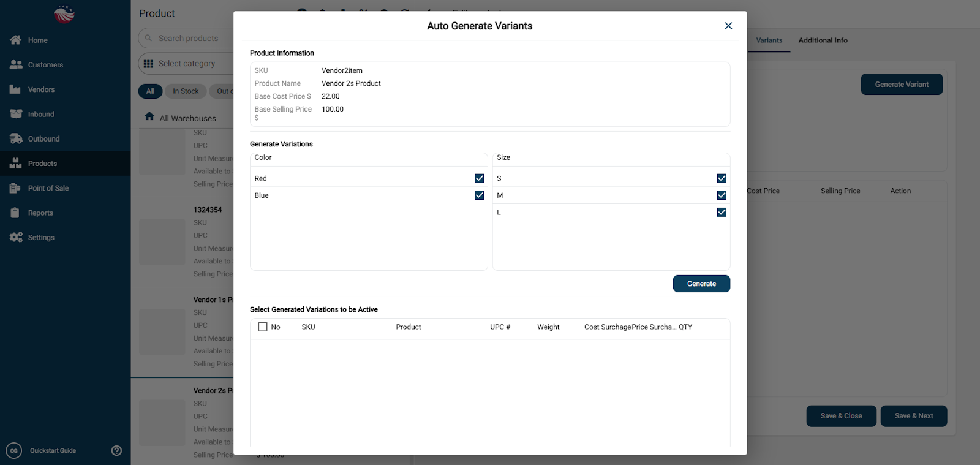
Task: Click the Point of Sale icon
Action: [x=15, y=188]
